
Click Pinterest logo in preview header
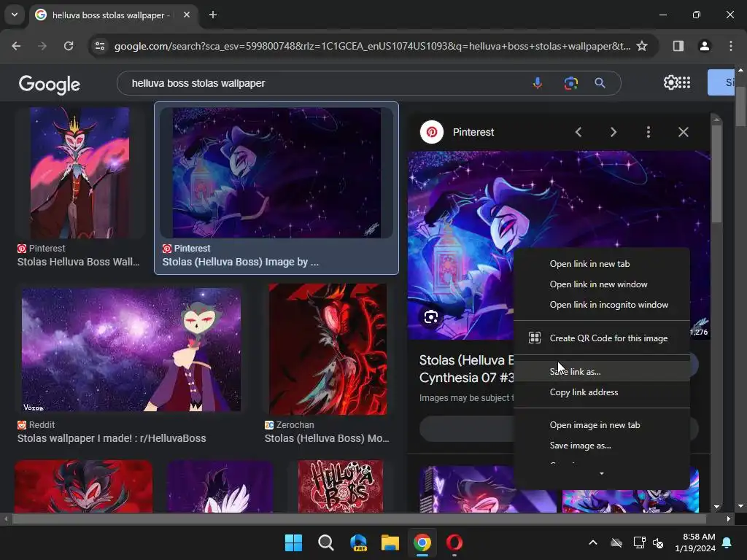[432, 132]
